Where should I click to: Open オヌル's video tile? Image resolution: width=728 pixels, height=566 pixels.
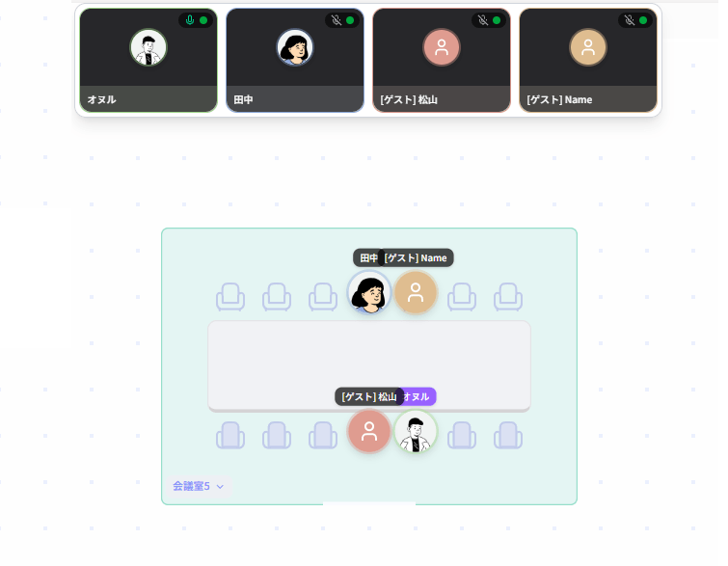pyautogui.click(x=148, y=61)
